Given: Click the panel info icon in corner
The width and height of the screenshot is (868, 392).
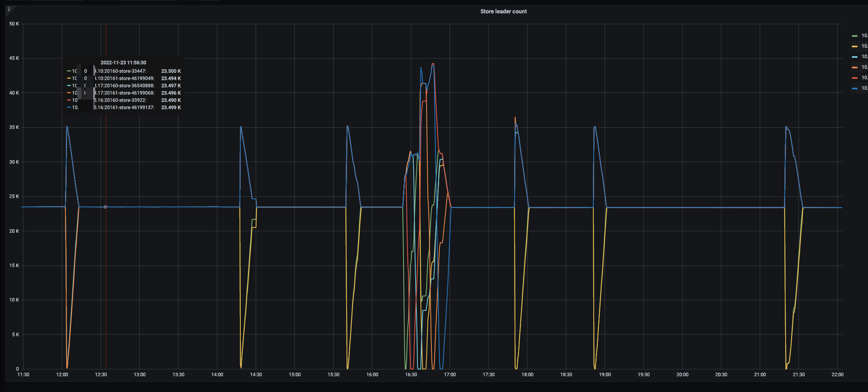Looking at the screenshot, I should click(9, 9).
